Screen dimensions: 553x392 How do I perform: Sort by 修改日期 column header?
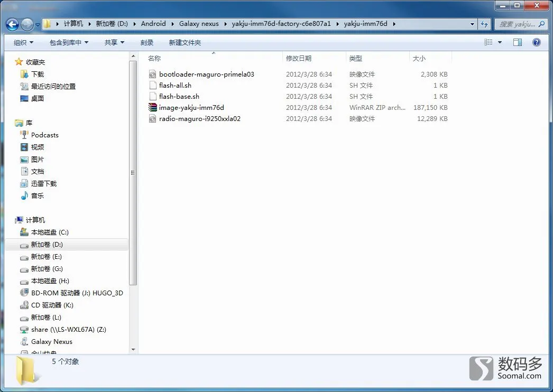point(314,58)
